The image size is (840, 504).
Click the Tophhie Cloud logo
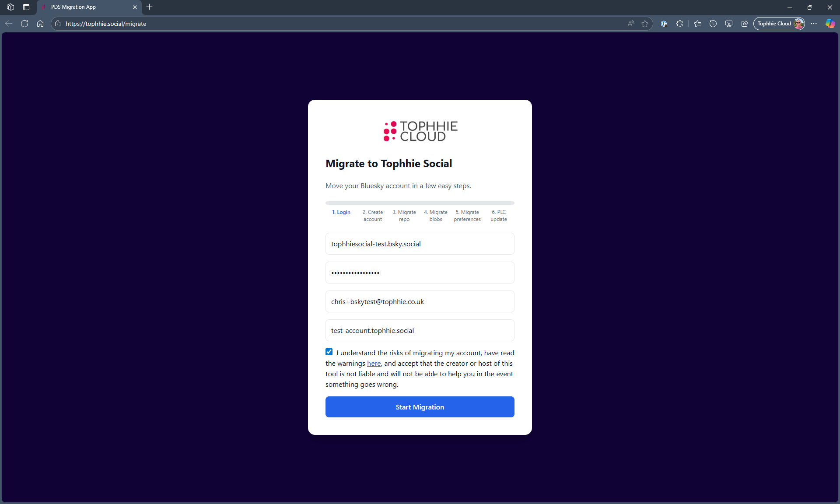tap(420, 131)
